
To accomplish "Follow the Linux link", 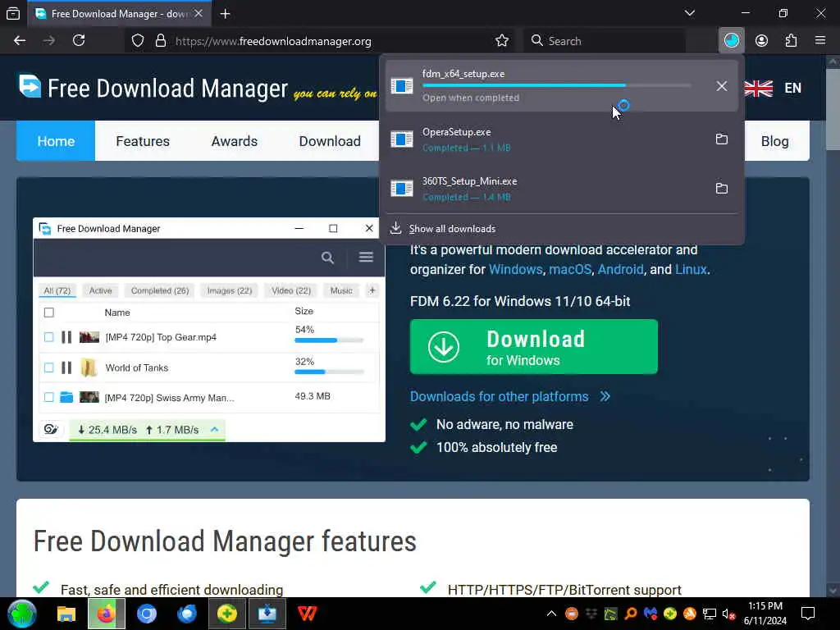I will pyautogui.click(x=691, y=269).
